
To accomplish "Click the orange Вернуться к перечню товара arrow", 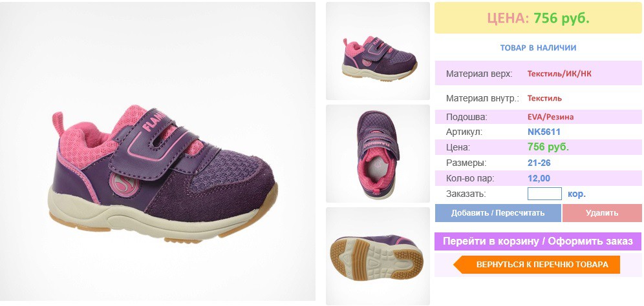I will pos(537,265).
